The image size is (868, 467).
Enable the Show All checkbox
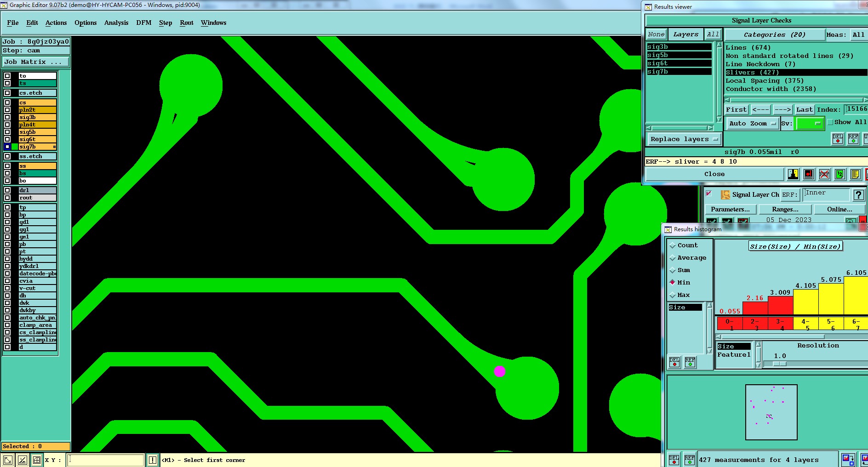coord(830,122)
